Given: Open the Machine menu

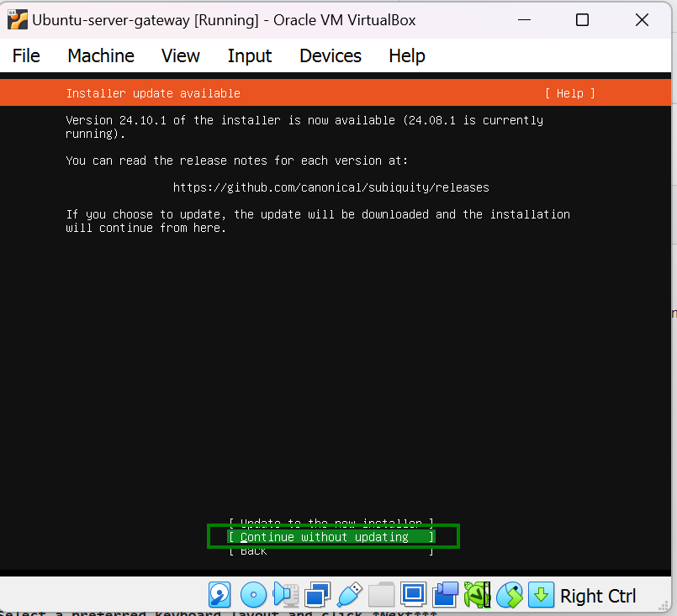Looking at the screenshot, I should [x=101, y=55].
